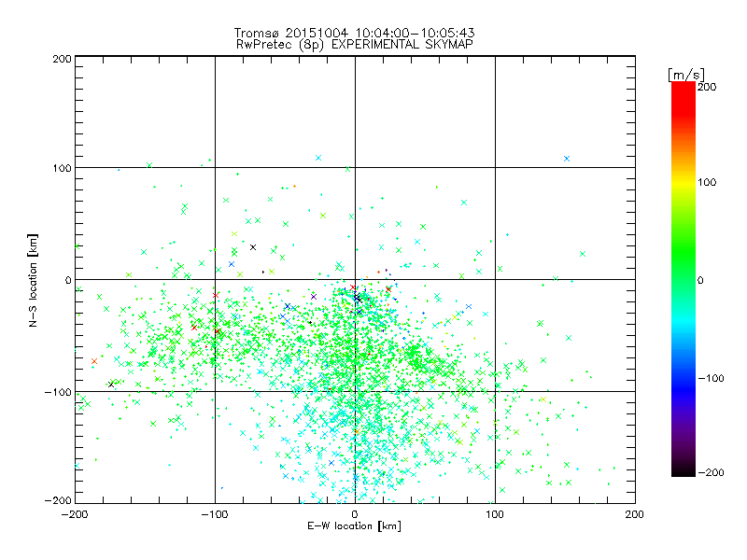Click the colorbar's -200 m/s label
This screenshot has width=747, height=560.
pyautogui.click(x=711, y=472)
